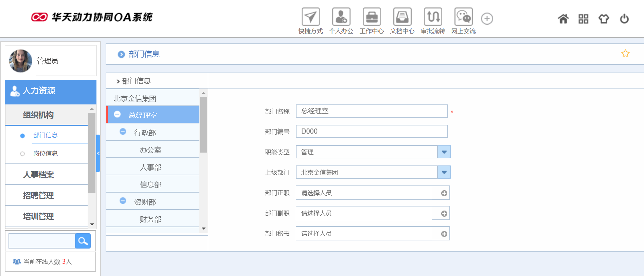Open the 上级部门 dropdown
644x276 pixels.
[444, 172]
